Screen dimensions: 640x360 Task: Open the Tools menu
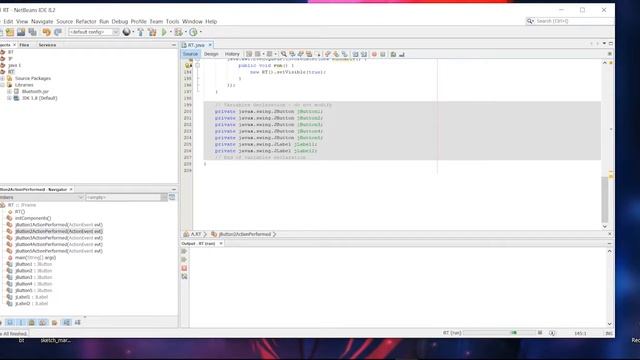(x=172, y=21)
